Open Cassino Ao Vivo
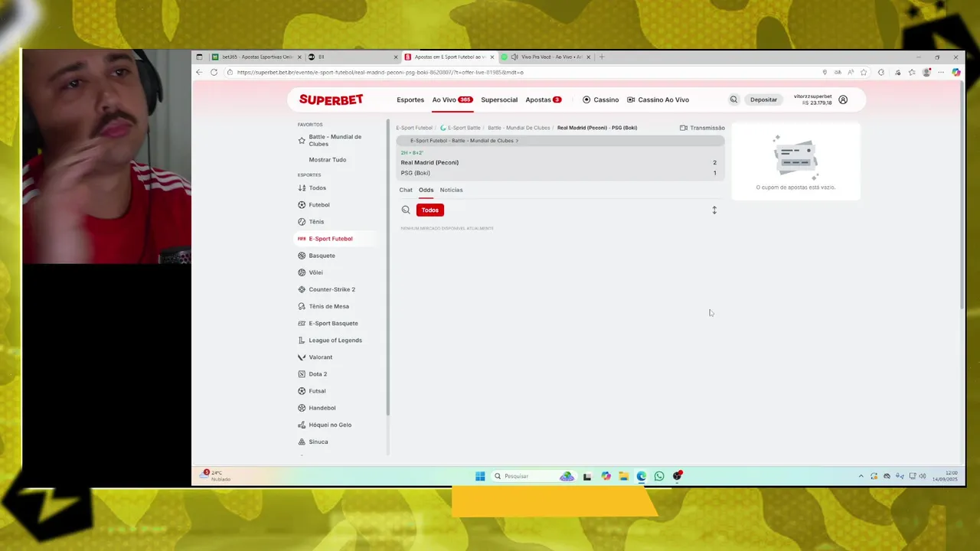 click(x=658, y=99)
